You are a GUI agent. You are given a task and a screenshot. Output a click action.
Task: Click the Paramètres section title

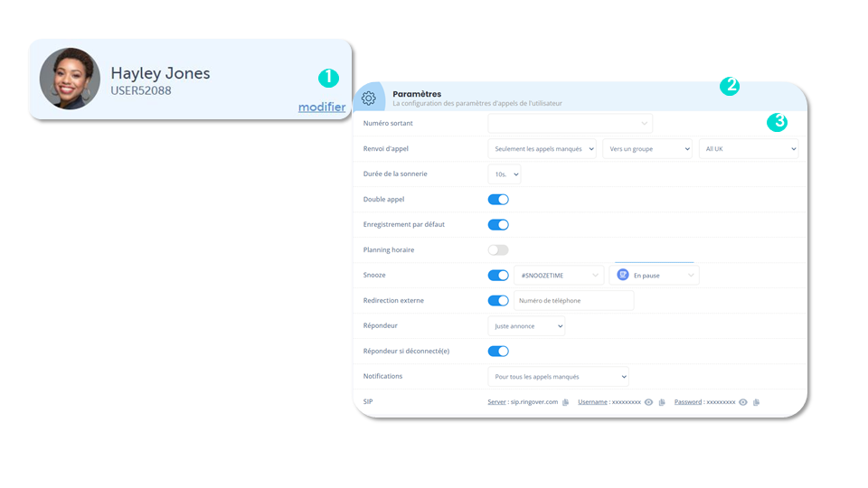417,94
